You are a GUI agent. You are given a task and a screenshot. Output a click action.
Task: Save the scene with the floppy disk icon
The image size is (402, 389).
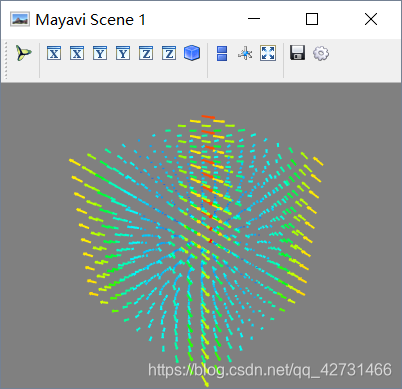pos(298,53)
